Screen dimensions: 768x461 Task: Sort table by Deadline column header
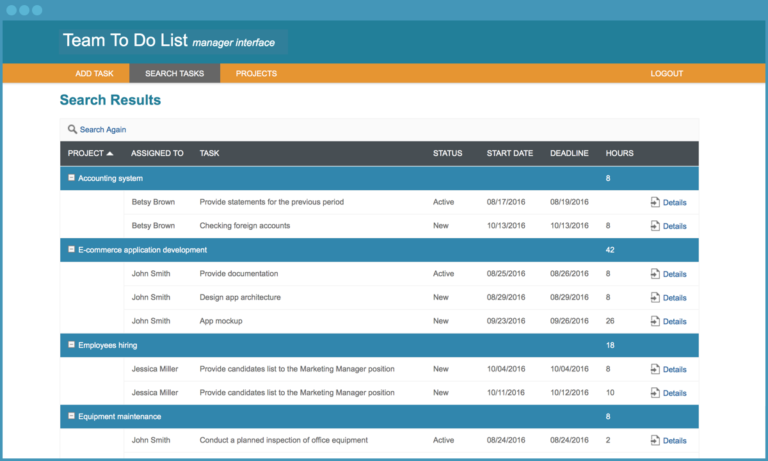pyautogui.click(x=569, y=154)
